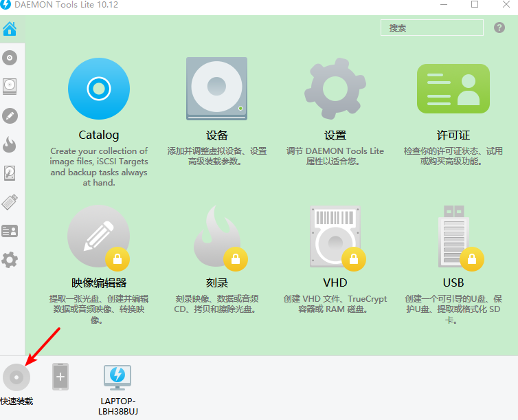Open the flame burn sidebar icon

coord(10,145)
